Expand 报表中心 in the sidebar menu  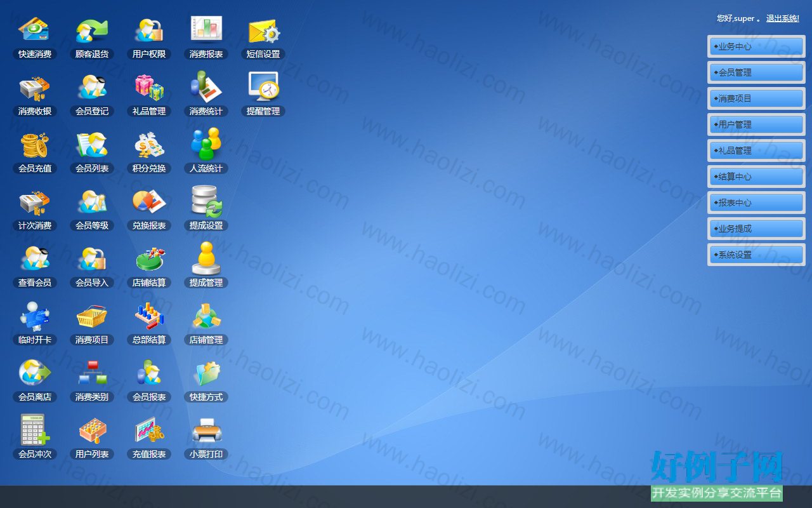(756, 203)
